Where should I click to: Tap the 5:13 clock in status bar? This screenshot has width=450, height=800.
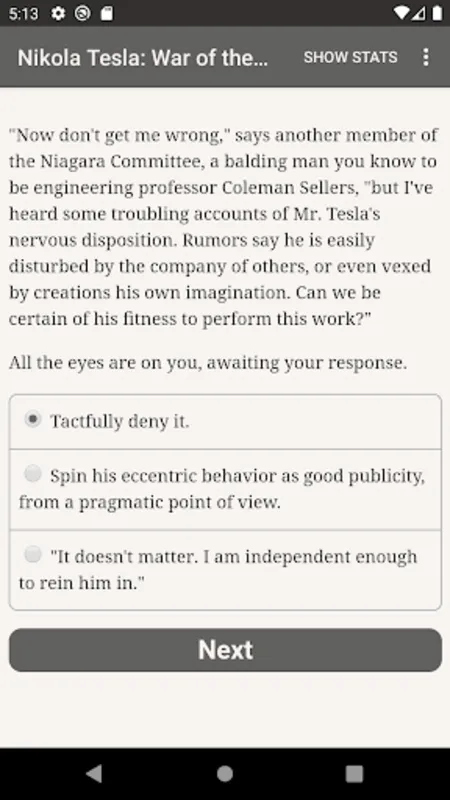23,14
